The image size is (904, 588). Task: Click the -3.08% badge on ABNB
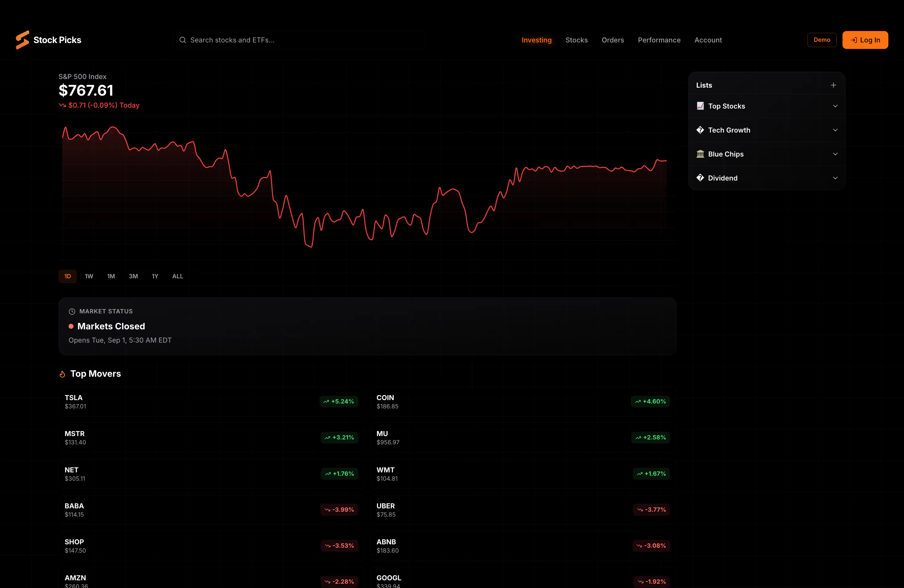coord(651,546)
